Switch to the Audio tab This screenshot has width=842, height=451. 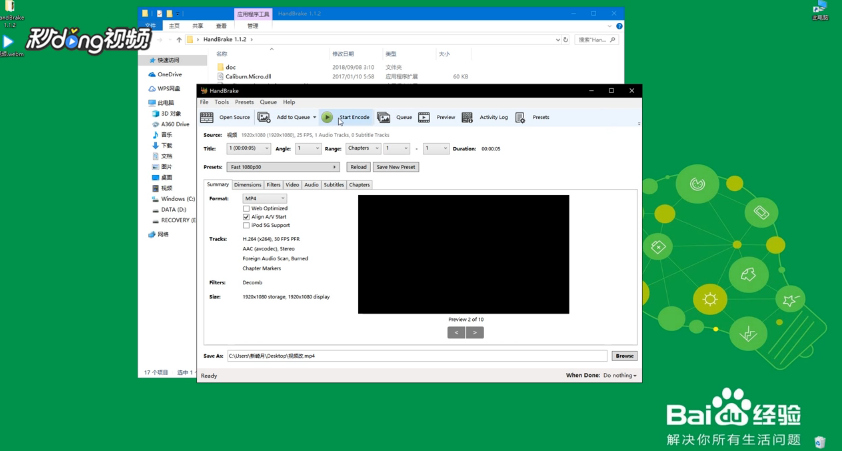pyautogui.click(x=311, y=185)
